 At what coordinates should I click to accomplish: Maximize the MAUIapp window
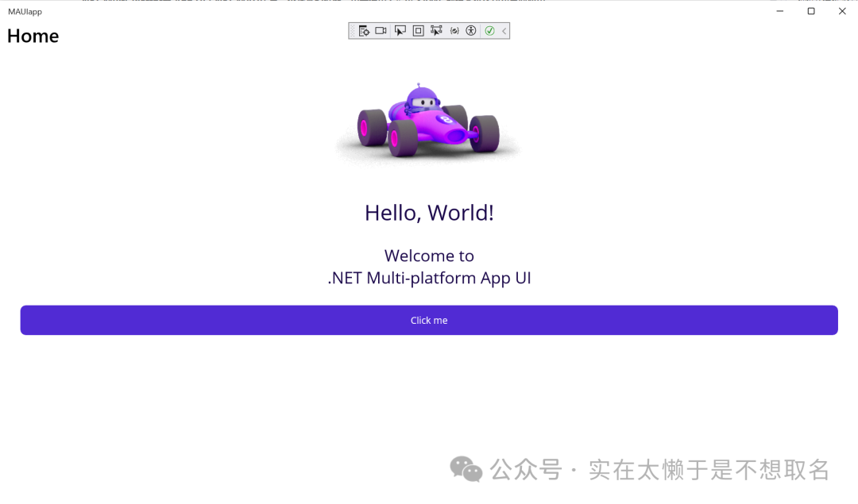[x=811, y=11]
